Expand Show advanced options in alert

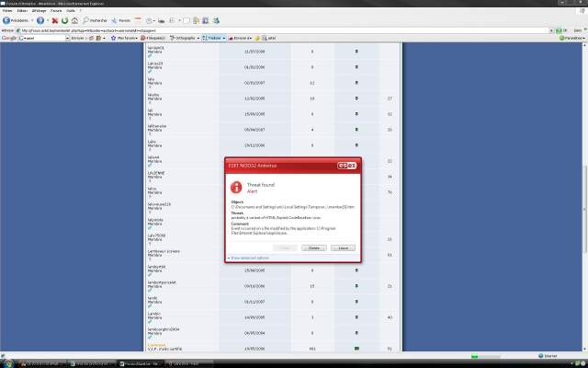(250, 259)
